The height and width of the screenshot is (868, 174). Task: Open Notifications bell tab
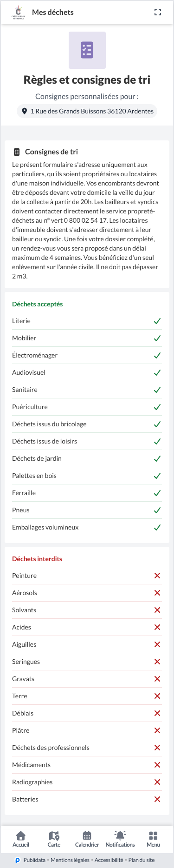(120, 839)
